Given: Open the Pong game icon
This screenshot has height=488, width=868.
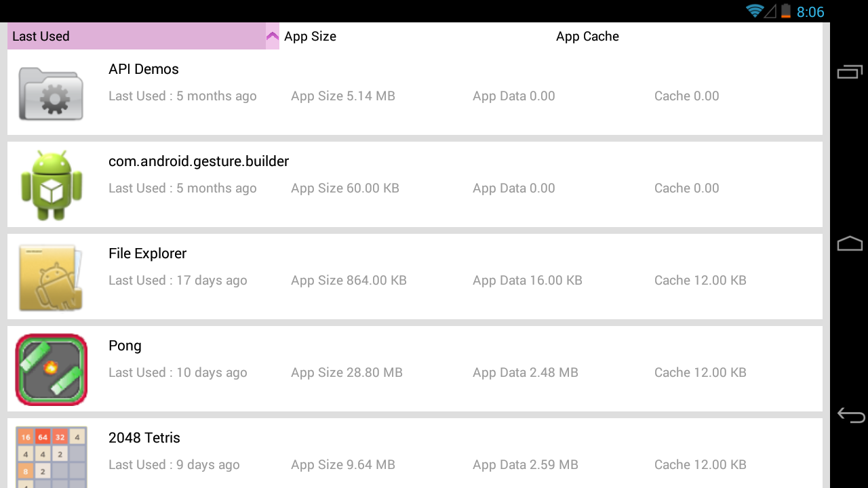Looking at the screenshot, I should [x=51, y=369].
